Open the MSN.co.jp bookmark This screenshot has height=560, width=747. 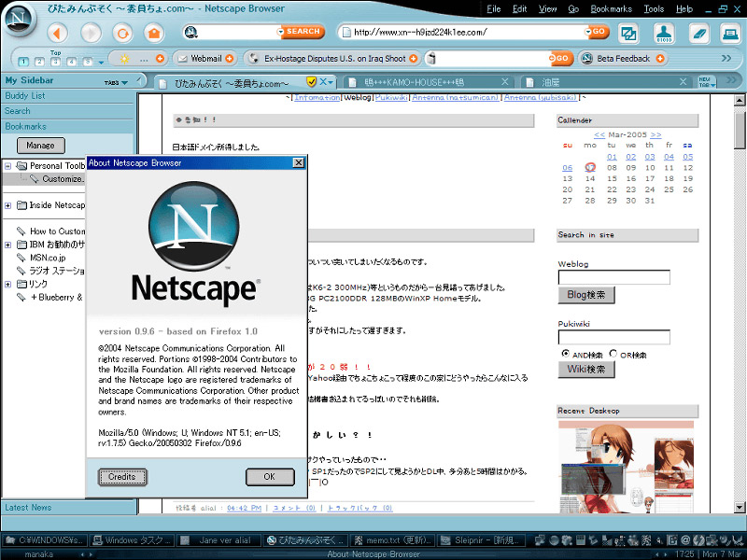[x=48, y=258]
